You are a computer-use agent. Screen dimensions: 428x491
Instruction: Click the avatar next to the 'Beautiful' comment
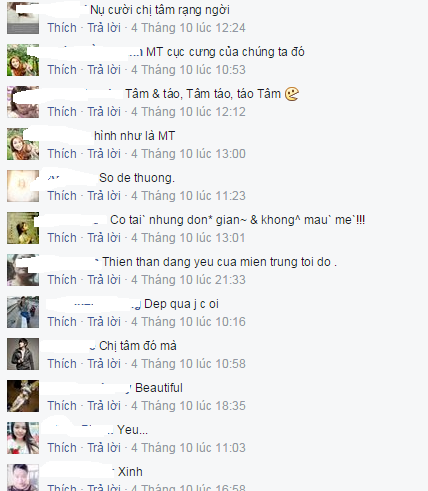tap(23, 396)
